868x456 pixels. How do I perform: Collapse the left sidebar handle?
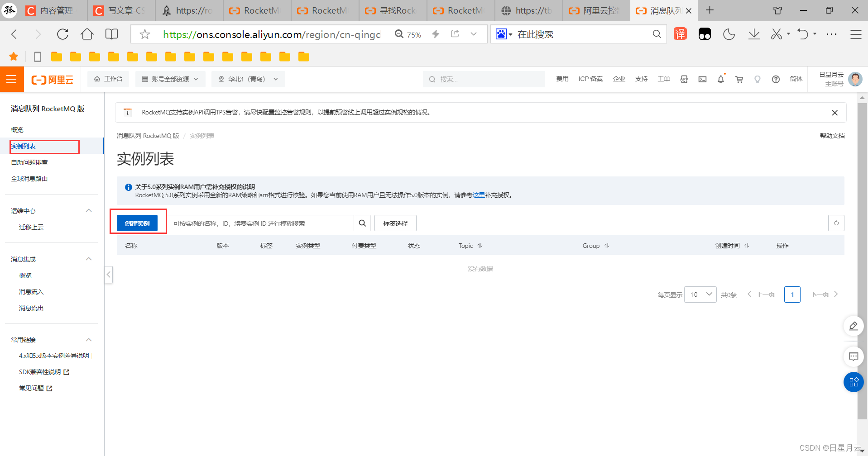pos(109,275)
